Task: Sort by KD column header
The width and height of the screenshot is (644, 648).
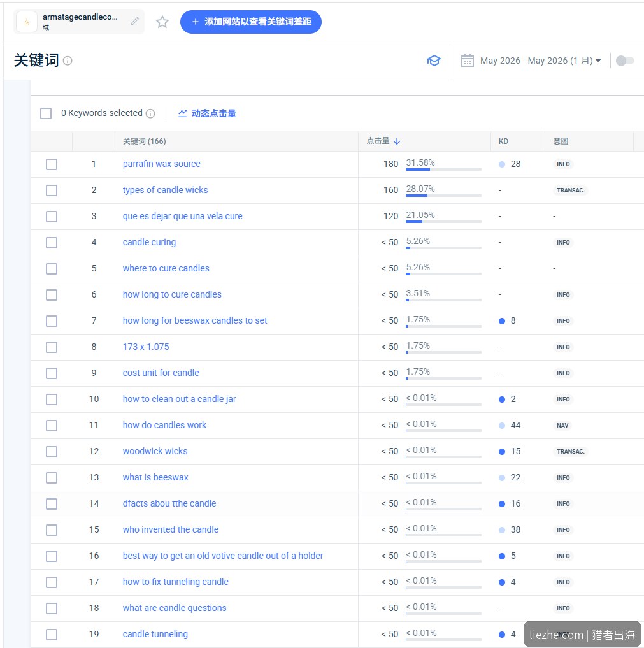Action: tap(503, 141)
